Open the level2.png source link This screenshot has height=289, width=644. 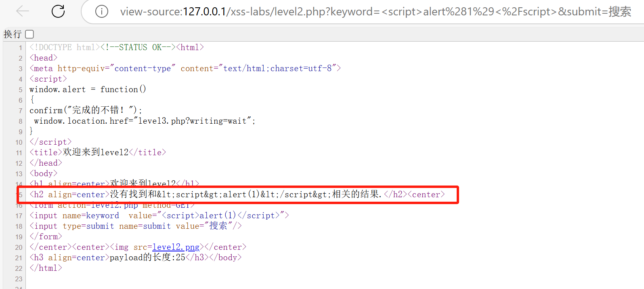click(176, 247)
